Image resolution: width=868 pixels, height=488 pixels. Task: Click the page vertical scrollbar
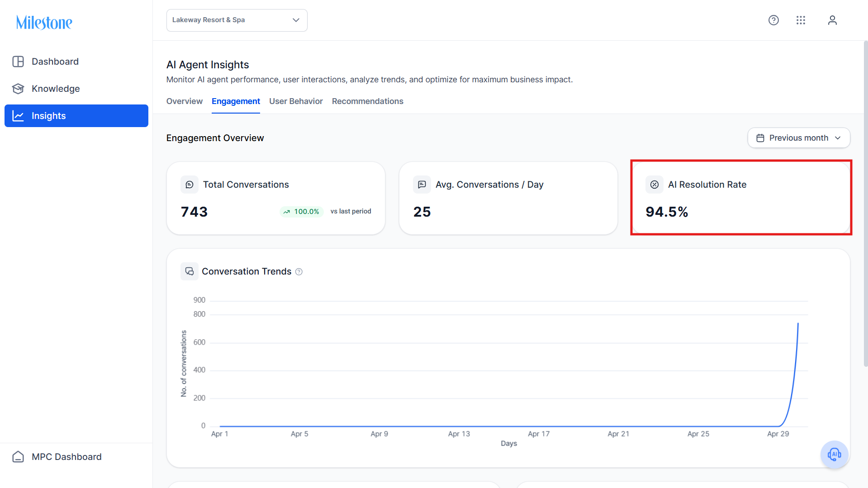coord(865,204)
